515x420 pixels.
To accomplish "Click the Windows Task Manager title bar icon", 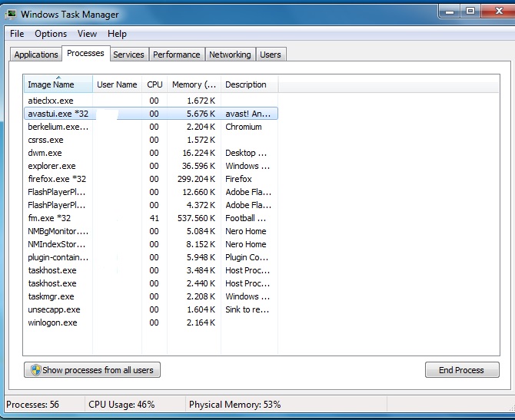I will (x=11, y=14).
